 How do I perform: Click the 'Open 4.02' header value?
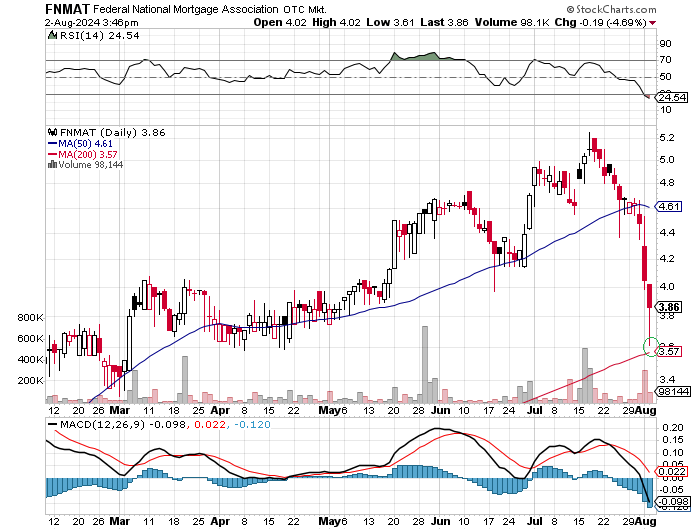pyautogui.click(x=280, y=22)
